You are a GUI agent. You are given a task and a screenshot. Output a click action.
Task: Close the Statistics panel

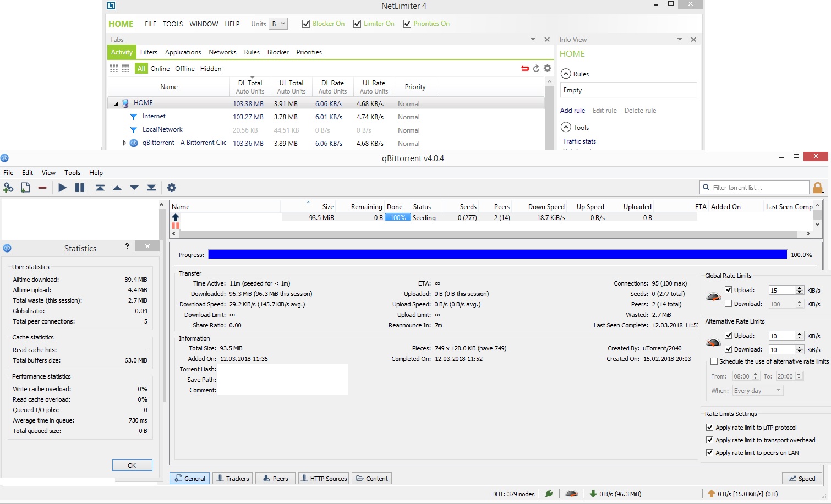[x=147, y=246]
